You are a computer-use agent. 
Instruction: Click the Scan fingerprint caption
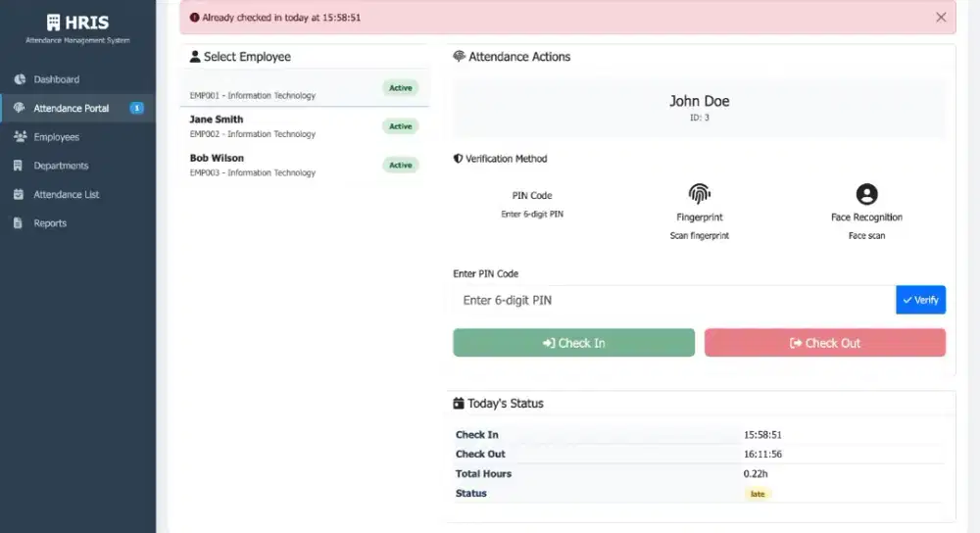700,235
